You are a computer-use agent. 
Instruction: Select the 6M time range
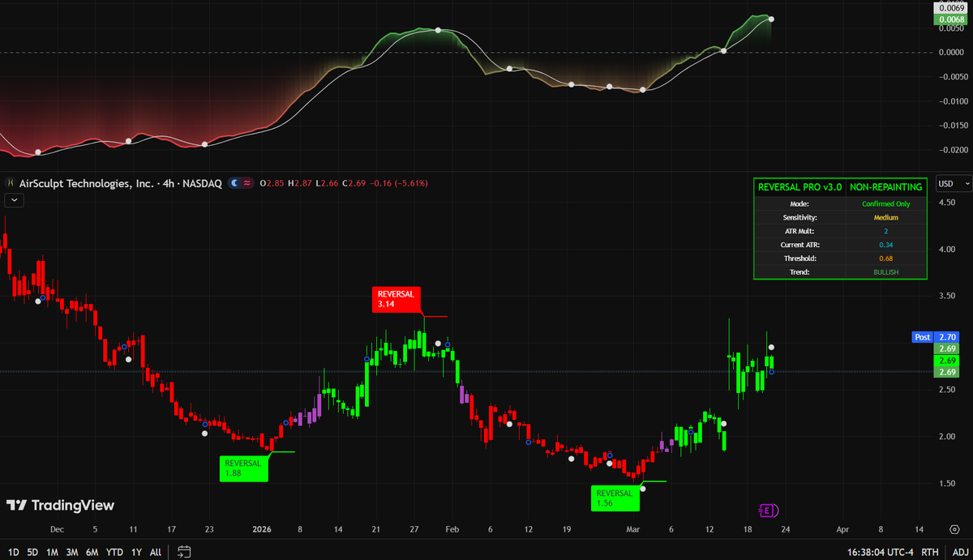click(x=93, y=552)
